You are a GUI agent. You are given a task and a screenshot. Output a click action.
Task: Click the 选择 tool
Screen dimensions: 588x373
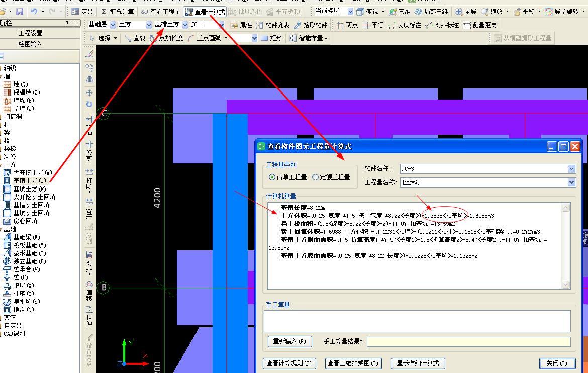pyautogui.click(x=100, y=38)
